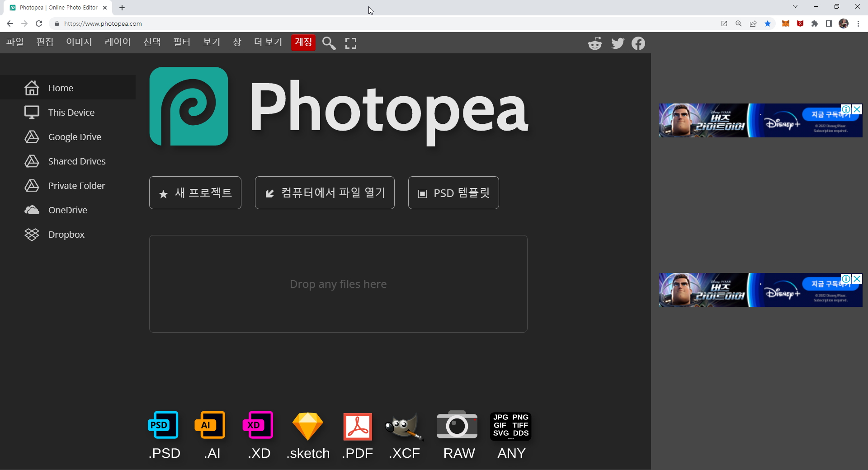
Task: Open the 레이어 menu
Action: (118, 42)
